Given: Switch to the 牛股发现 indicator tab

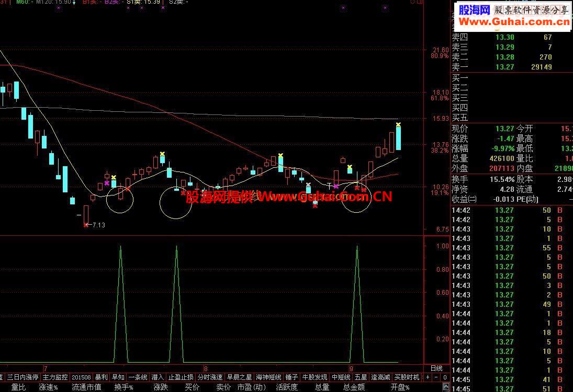Looking at the screenshot, I should point(314,377).
